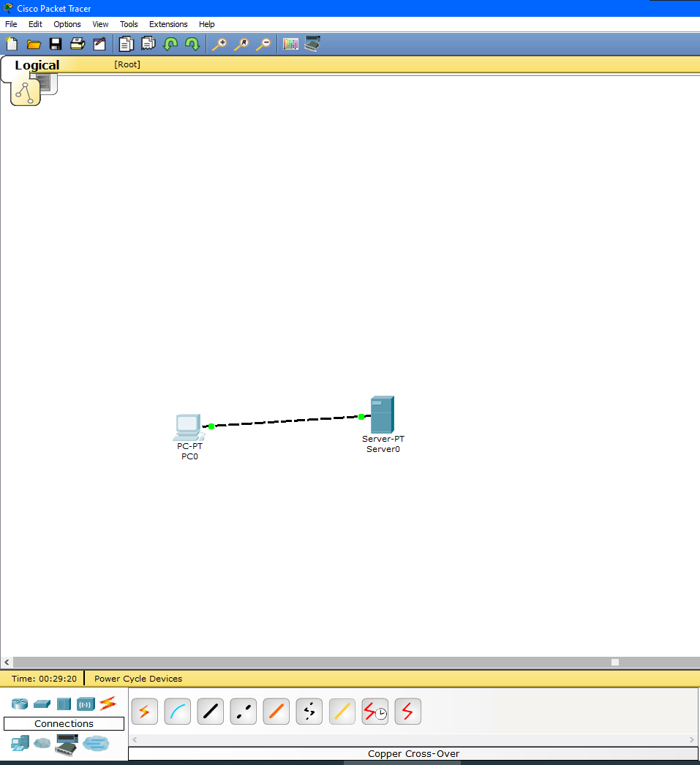This screenshot has width=700, height=765.
Task: Open the Tools menu
Action: 129,24
